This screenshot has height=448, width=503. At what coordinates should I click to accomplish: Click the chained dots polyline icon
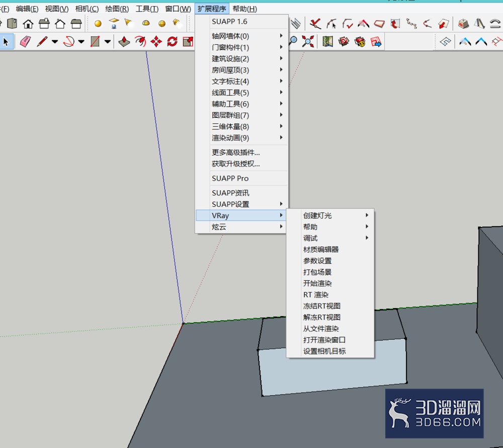pyautogui.click(x=411, y=24)
